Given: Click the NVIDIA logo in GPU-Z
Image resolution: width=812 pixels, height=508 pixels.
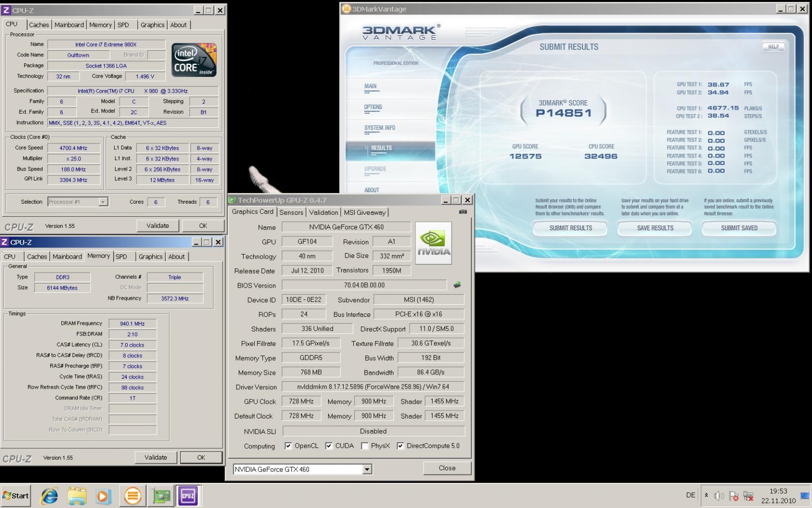Looking at the screenshot, I should tap(433, 243).
